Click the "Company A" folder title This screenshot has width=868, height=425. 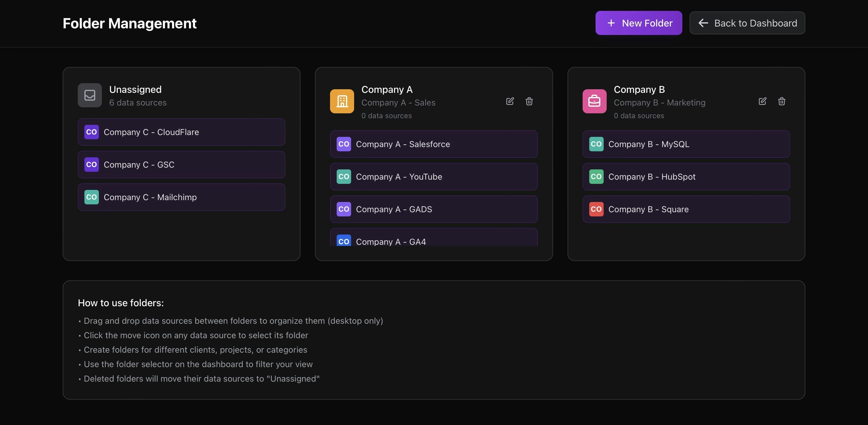(x=387, y=89)
